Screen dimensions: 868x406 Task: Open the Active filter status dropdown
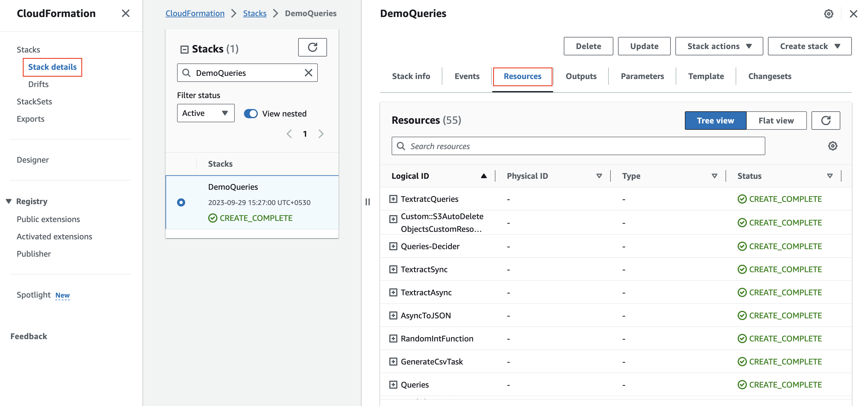205,113
